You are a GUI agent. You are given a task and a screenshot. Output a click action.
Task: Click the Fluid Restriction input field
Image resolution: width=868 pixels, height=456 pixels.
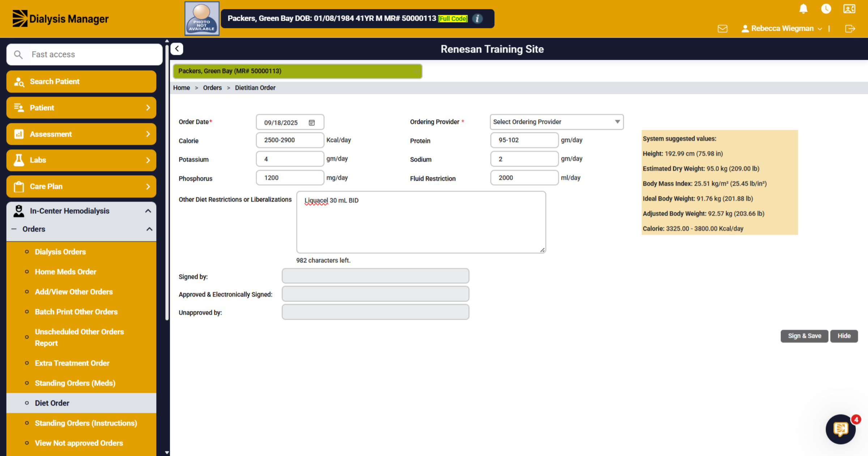[x=524, y=178]
